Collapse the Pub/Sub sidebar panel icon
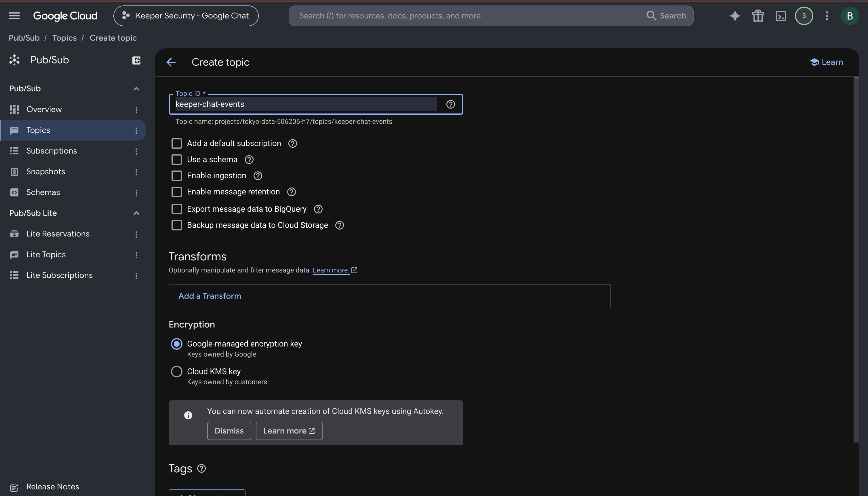 point(136,60)
